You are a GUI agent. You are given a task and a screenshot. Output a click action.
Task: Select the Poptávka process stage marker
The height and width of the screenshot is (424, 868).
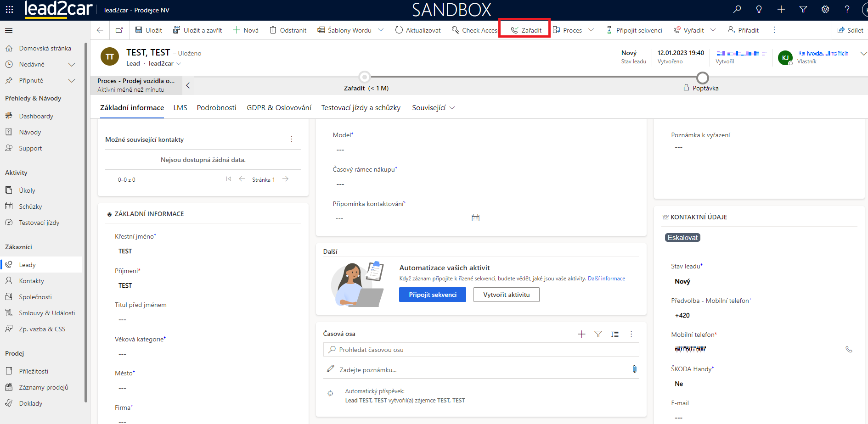(x=702, y=78)
